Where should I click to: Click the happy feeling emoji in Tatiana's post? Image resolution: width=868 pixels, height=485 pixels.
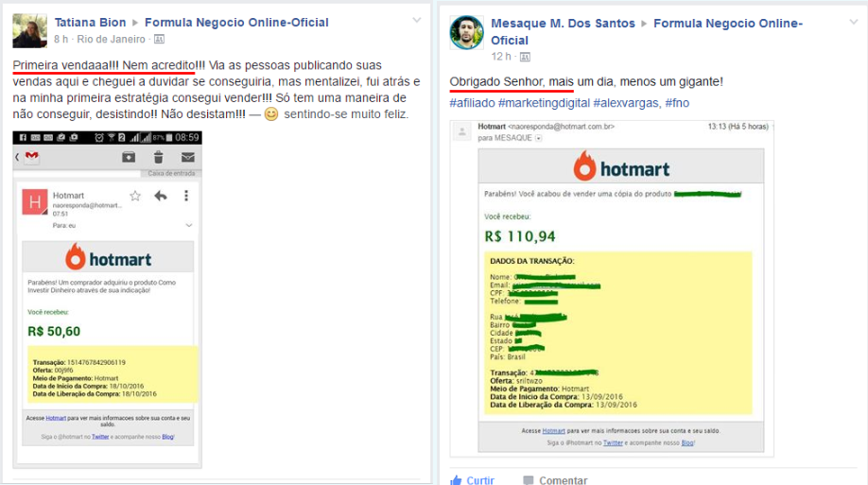[x=270, y=114]
